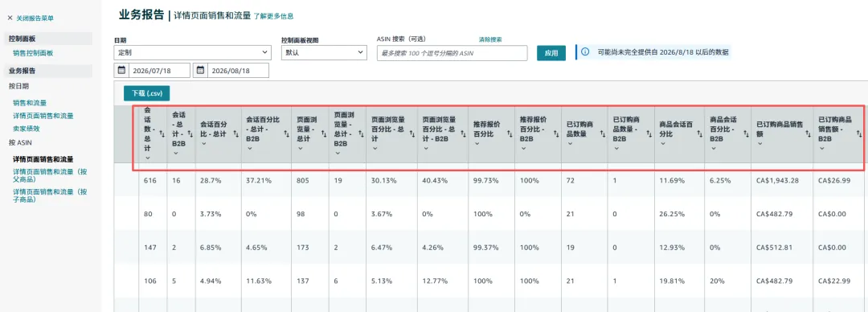Click the info icon beside the data availability notice
Image resolution: width=868 pixels, height=312 pixels.
coord(586,52)
